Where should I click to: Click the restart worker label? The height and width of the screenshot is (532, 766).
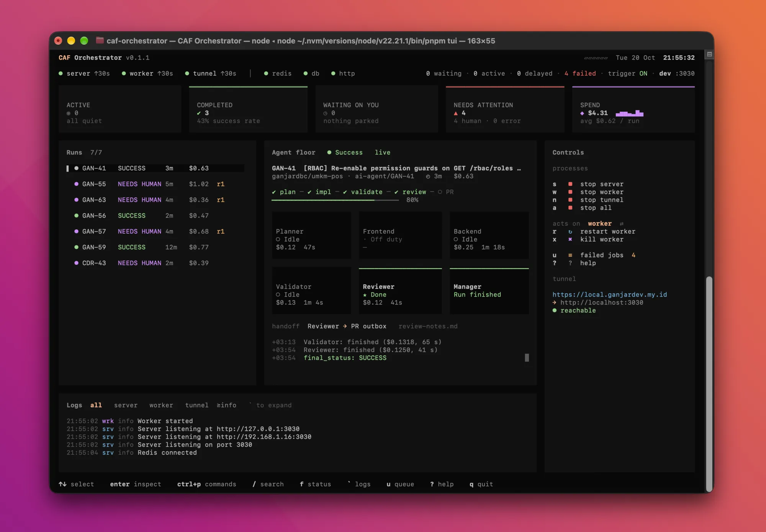pos(607,232)
